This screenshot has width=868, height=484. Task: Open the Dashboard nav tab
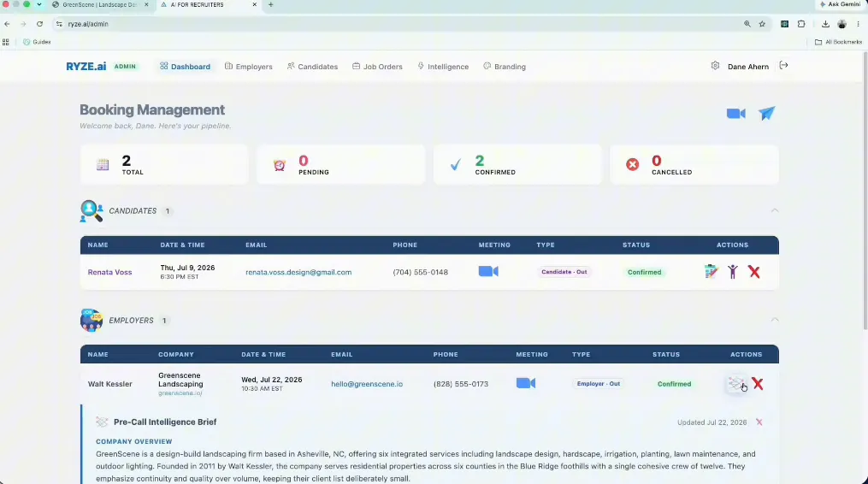185,67
